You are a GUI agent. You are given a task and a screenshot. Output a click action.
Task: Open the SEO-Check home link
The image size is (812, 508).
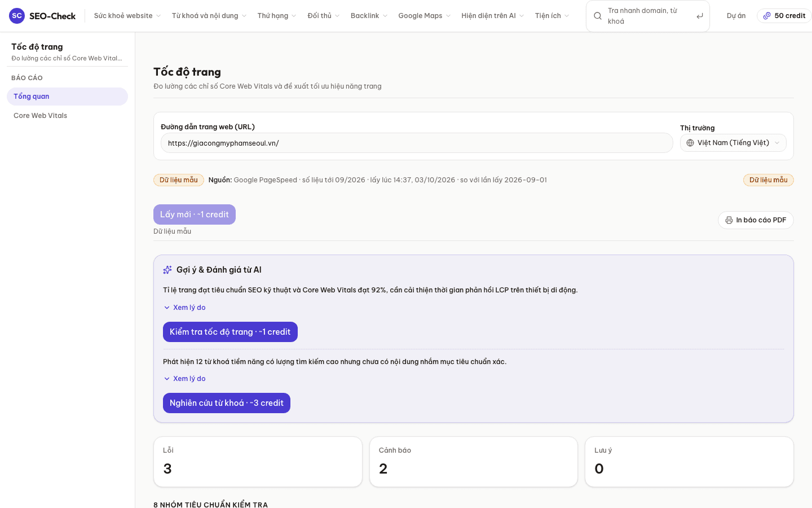point(42,16)
